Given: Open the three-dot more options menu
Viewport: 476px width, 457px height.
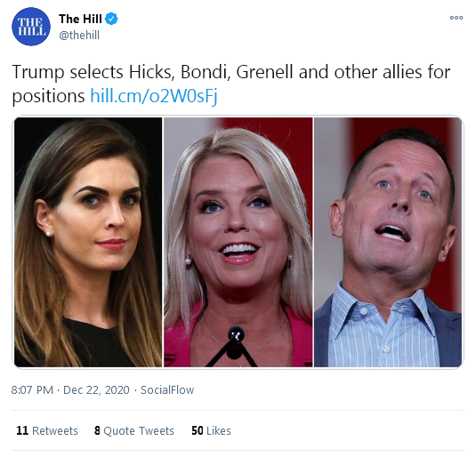Looking at the screenshot, I should (x=456, y=18).
